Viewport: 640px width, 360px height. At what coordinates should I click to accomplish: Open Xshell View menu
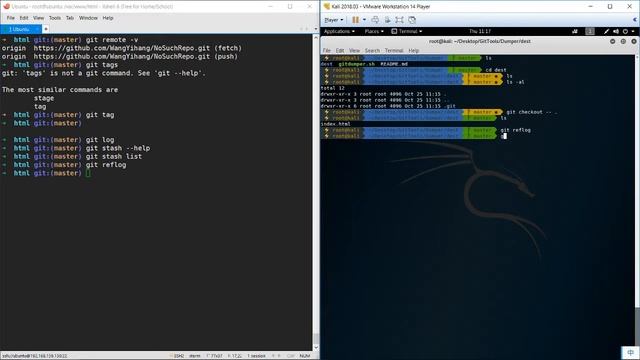click(38, 18)
